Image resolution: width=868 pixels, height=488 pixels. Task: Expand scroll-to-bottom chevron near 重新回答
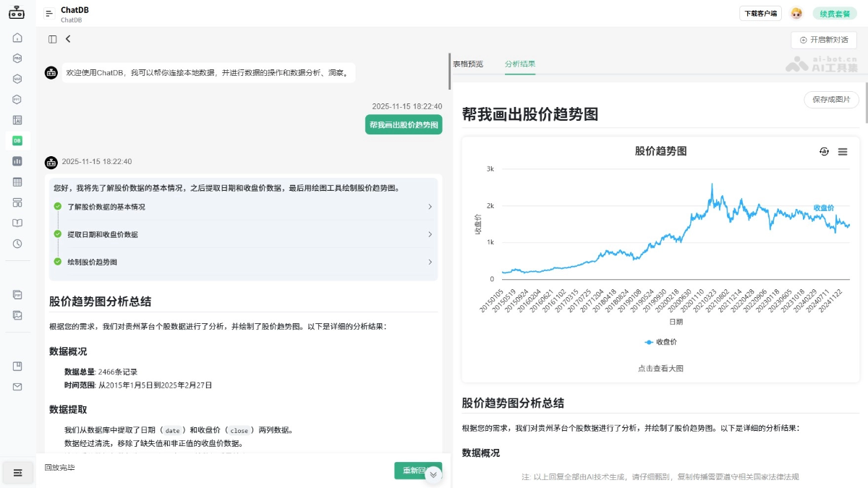point(433,475)
